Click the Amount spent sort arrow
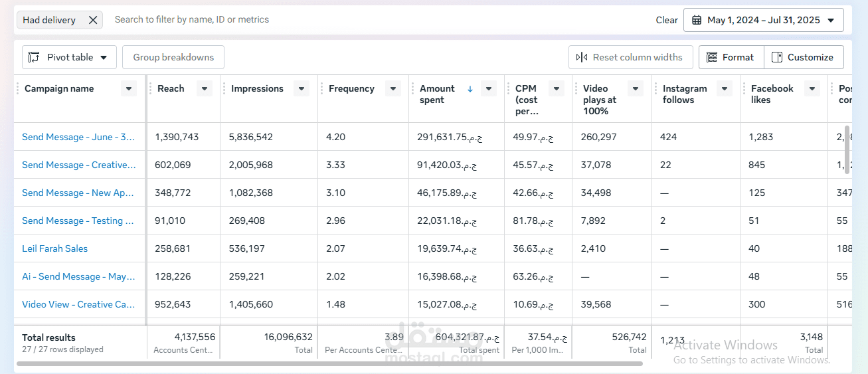Image resolution: width=868 pixels, height=374 pixels. [470, 89]
